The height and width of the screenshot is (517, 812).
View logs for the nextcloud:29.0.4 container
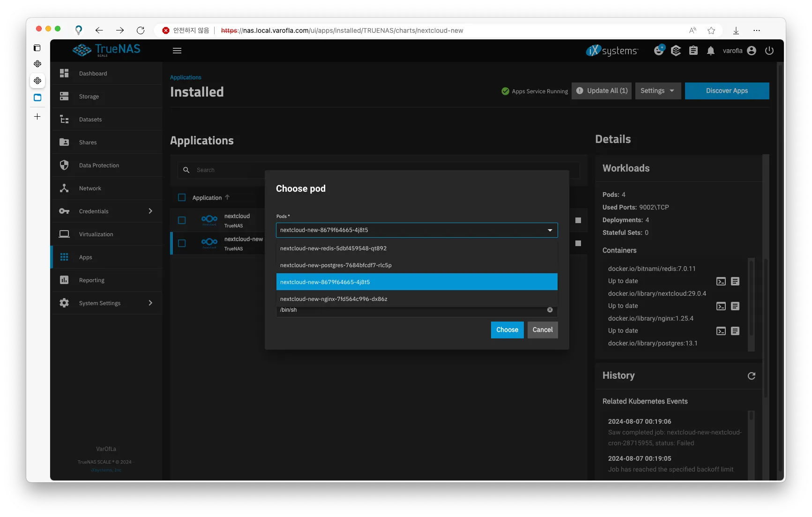[735, 306]
